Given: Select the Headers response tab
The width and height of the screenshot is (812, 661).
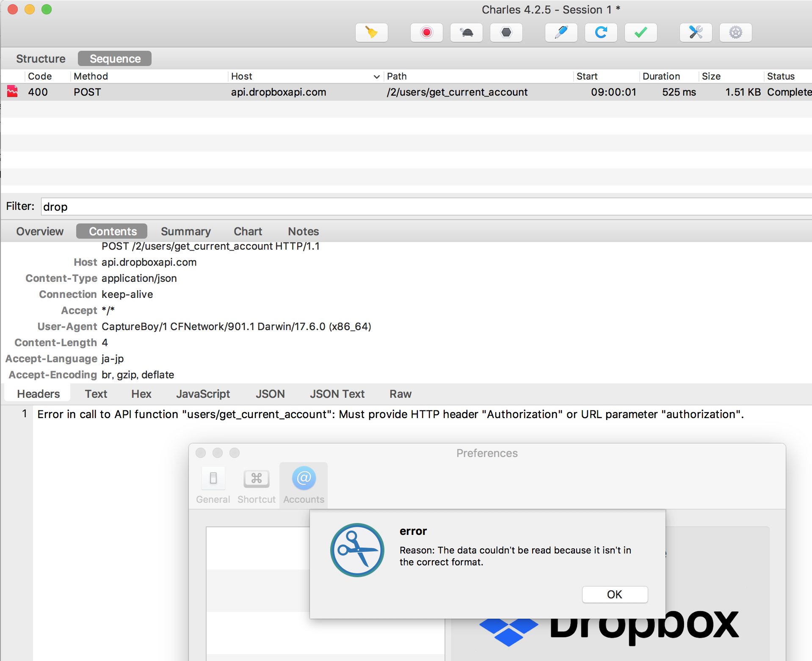Looking at the screenshot, I should click(x=38, y=394).
